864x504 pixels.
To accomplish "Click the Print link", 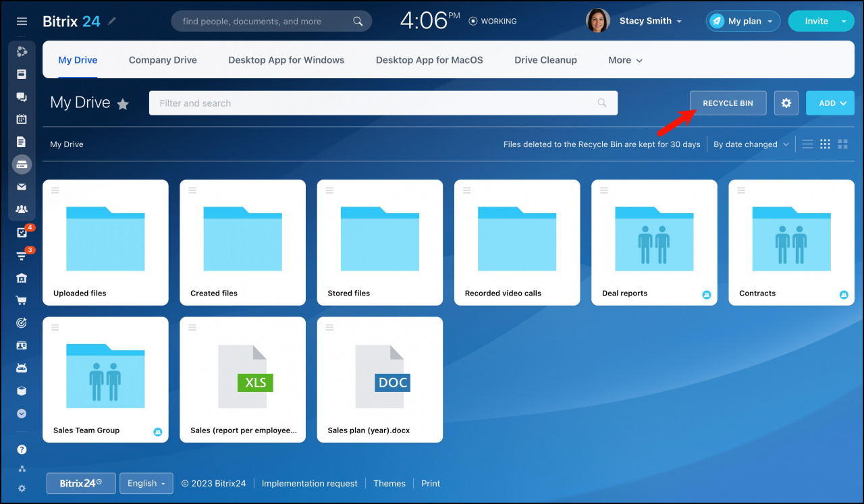I will pos(431,483).
